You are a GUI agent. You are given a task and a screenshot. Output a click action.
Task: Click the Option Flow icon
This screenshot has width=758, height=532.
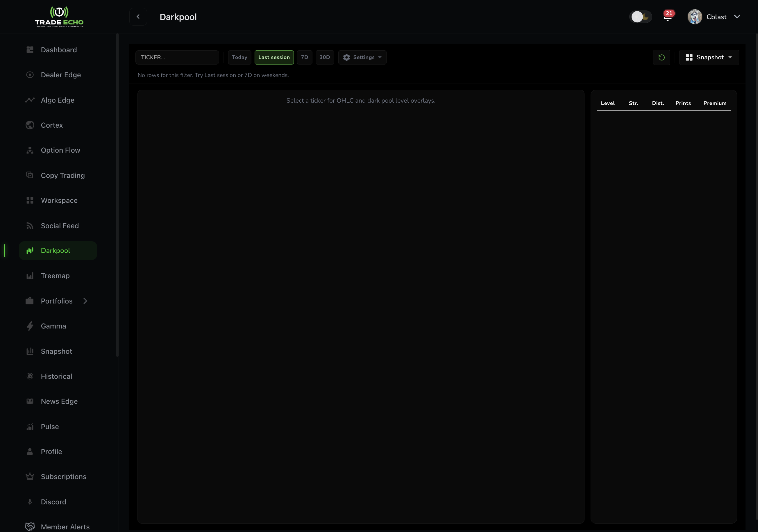(30, 150)
